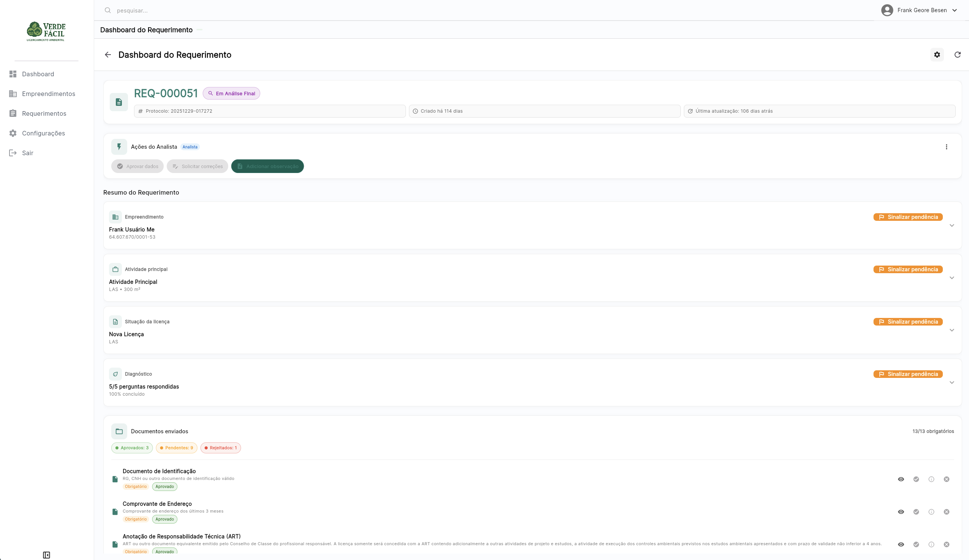Open the Frank Geore Besen user dropdown
This screenshot has width=969, height=560.
tap(919, 10)
